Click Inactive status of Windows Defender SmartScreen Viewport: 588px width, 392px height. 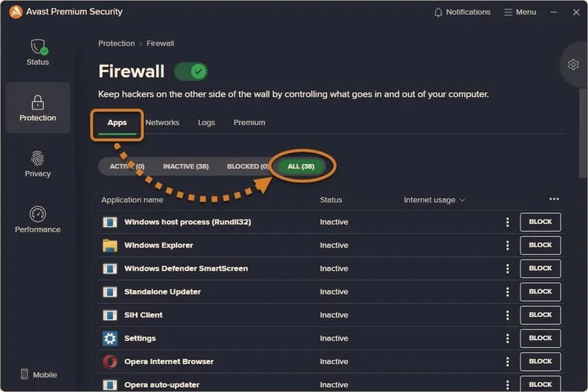point(334,268)
